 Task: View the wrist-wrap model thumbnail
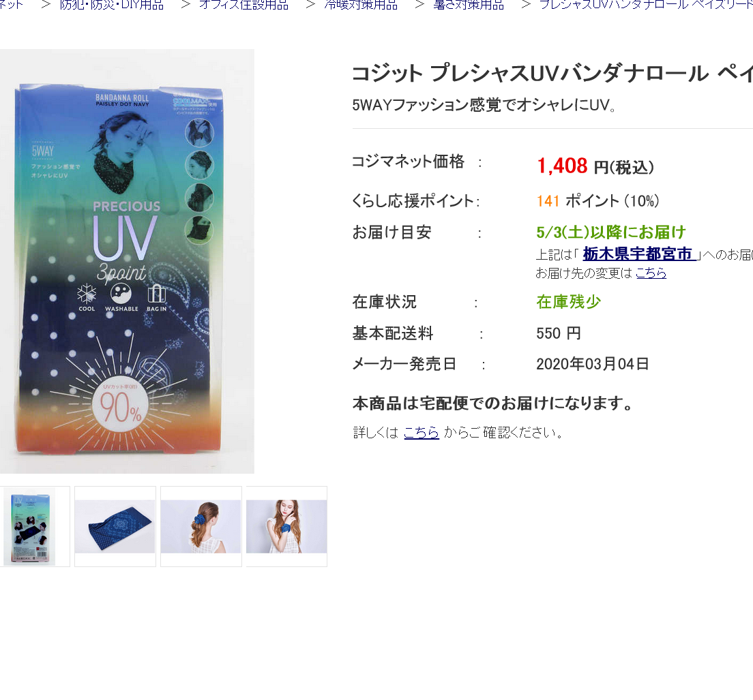click(286, 526)
